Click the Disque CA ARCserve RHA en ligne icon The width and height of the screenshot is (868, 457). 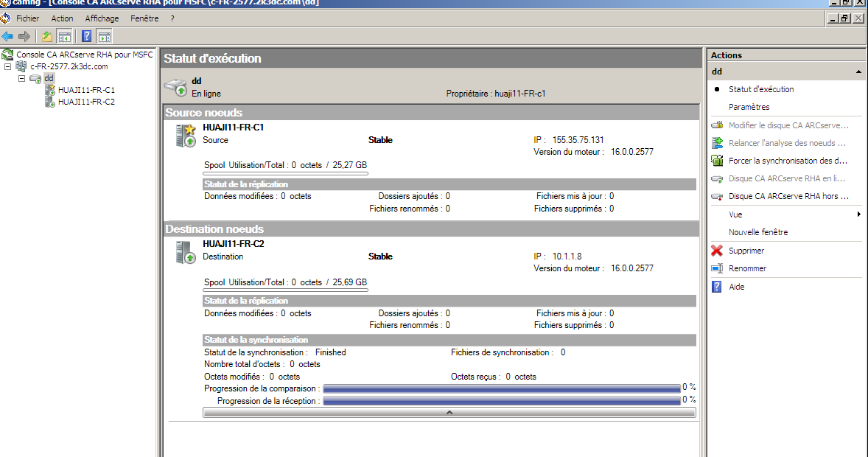pos(717,179)
